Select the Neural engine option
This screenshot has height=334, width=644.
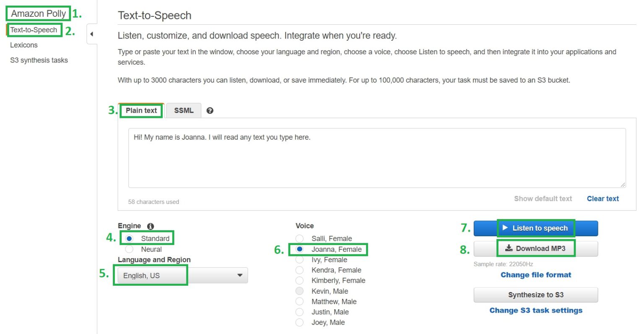[129, 249]
